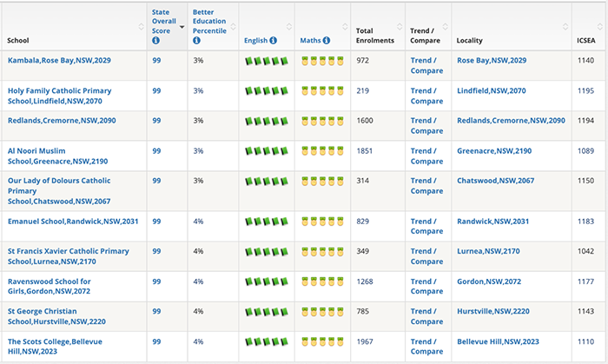This screenshot has height=364, width=608.
Task: Open St George Christian School link
Action: tap(56, 316)
